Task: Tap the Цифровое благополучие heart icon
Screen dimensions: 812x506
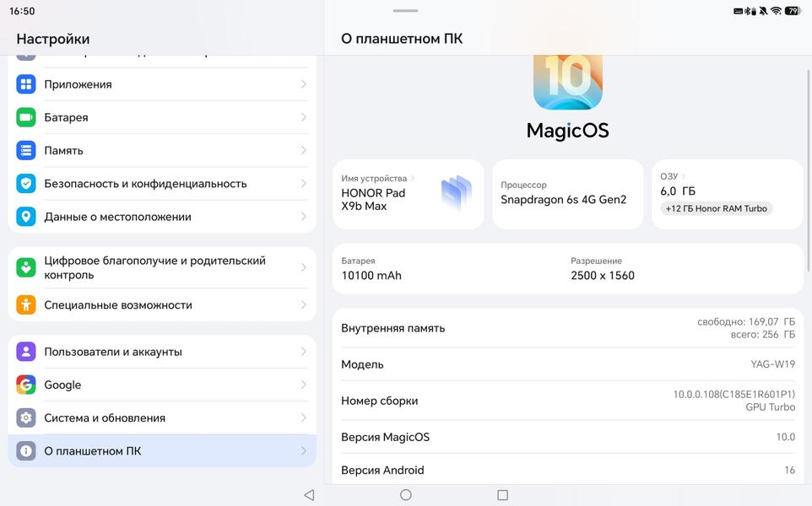Action: 26,267
